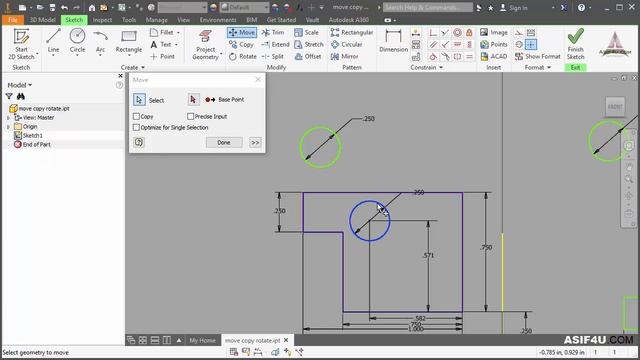This screenshot has height=360, width=640.
Task: Click Base Point selector in Move dialog
Action: (x=193, y=100)
